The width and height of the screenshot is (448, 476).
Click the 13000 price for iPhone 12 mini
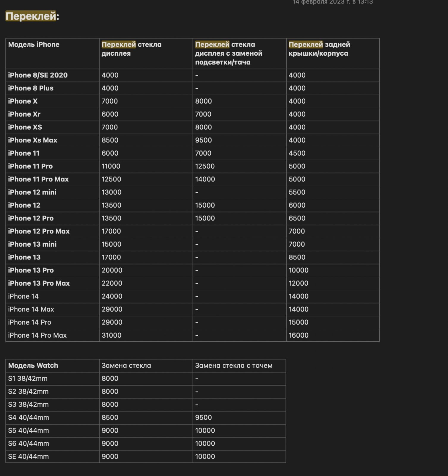tap(111, 192)
